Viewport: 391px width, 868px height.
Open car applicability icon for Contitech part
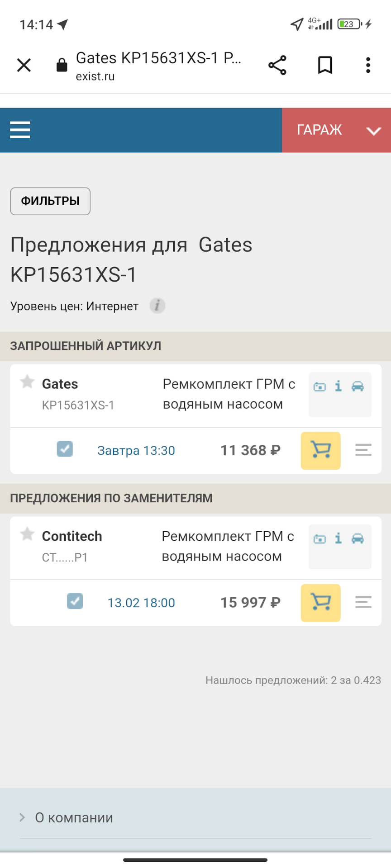pyautogui.click(x=358, y=538)
